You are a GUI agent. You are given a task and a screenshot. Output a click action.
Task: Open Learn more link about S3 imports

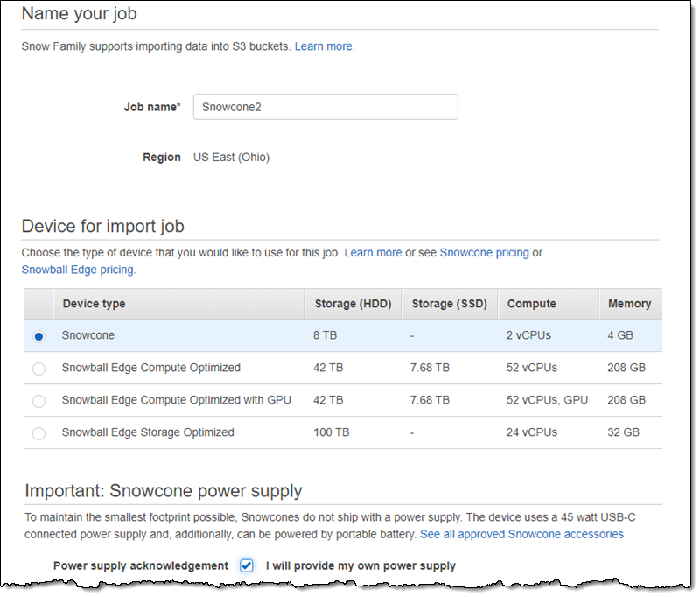click(324, 46)
